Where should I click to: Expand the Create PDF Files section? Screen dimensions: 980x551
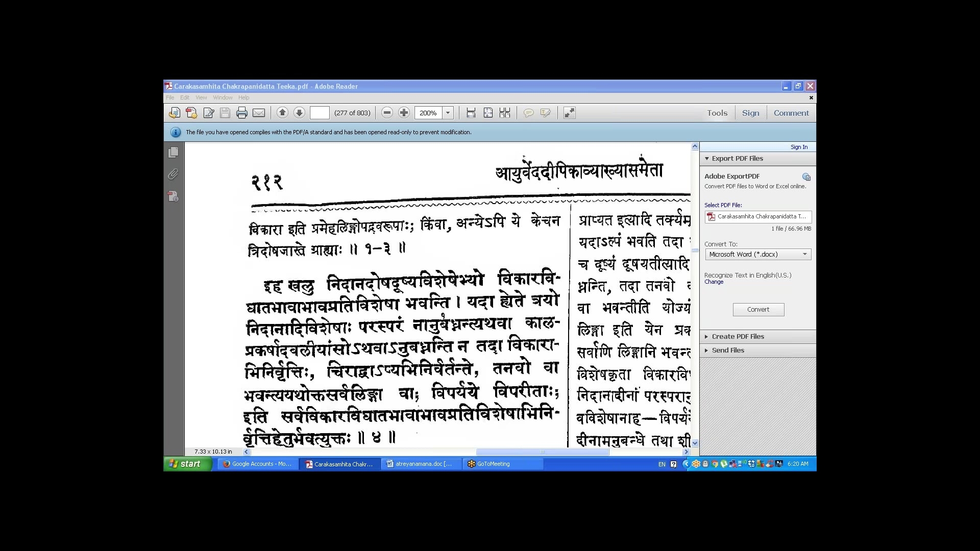[x=738, y=336]
